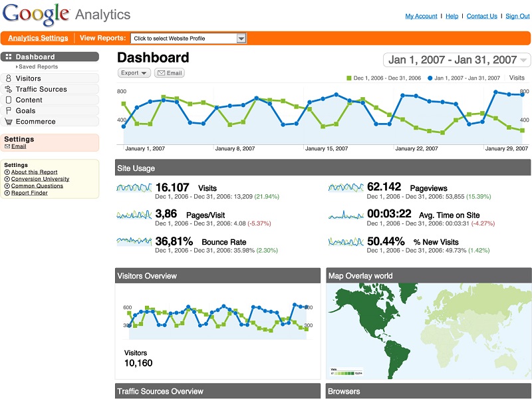Click the Visitors Overview line chart

pos(217,321)
